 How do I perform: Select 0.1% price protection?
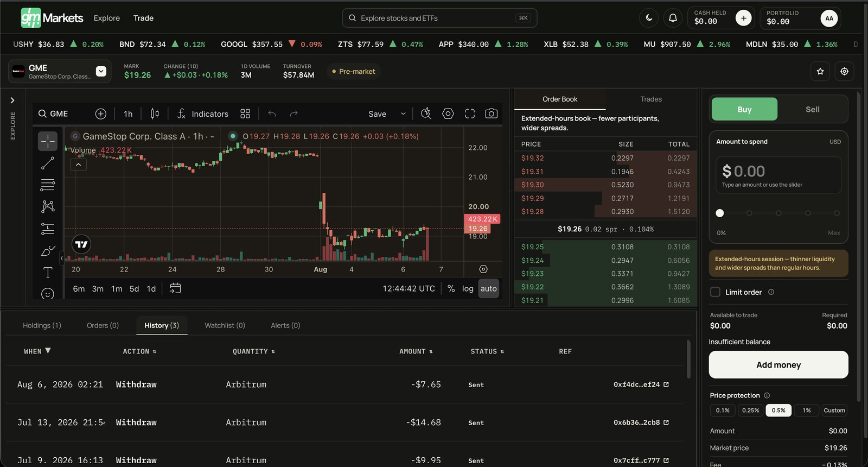[723, 410]
